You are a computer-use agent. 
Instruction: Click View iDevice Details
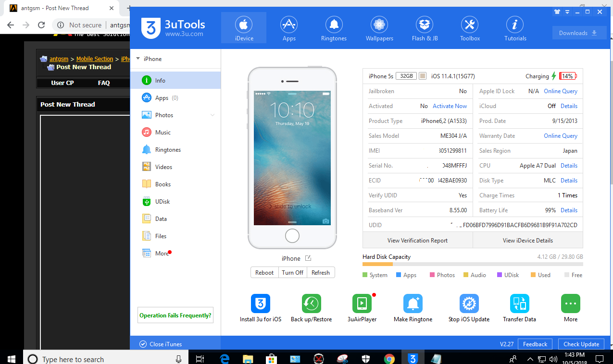tap(528, 240)
